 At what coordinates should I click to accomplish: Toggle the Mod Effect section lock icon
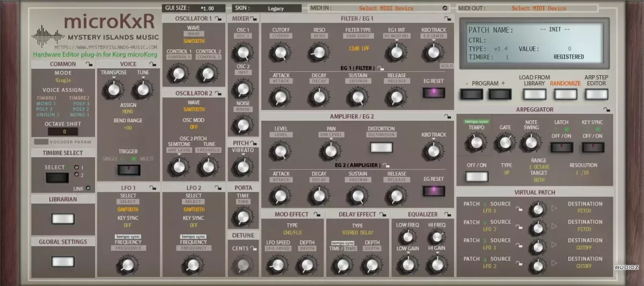tap(318, 214)
